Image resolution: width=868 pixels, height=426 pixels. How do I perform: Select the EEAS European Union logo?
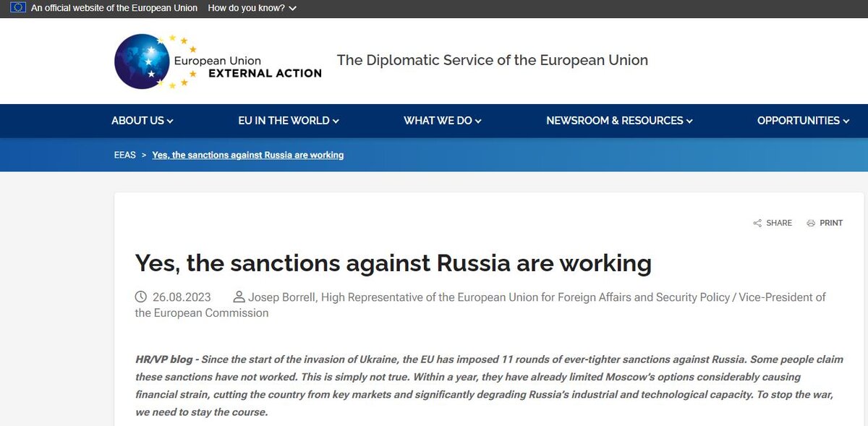click(217, 61)
